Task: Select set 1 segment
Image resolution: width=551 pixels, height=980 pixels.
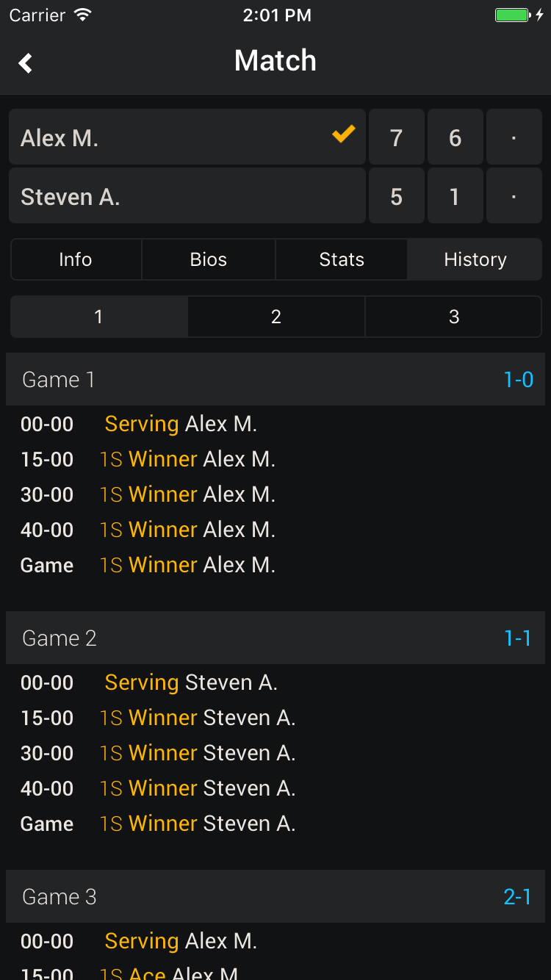Action: pos(98,317)
